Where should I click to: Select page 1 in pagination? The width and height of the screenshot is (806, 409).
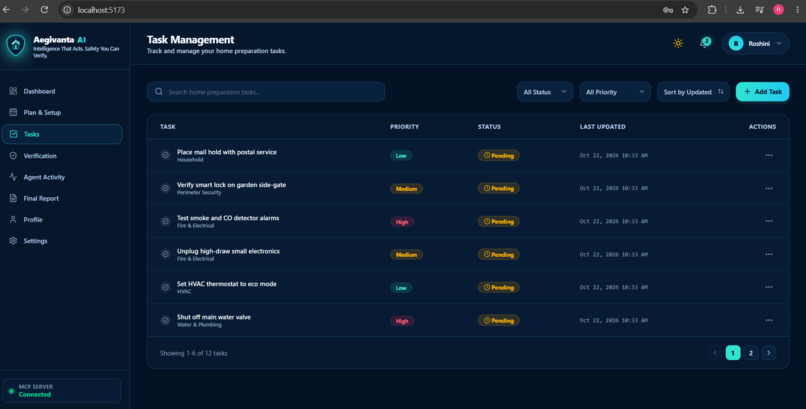(732, 353)
